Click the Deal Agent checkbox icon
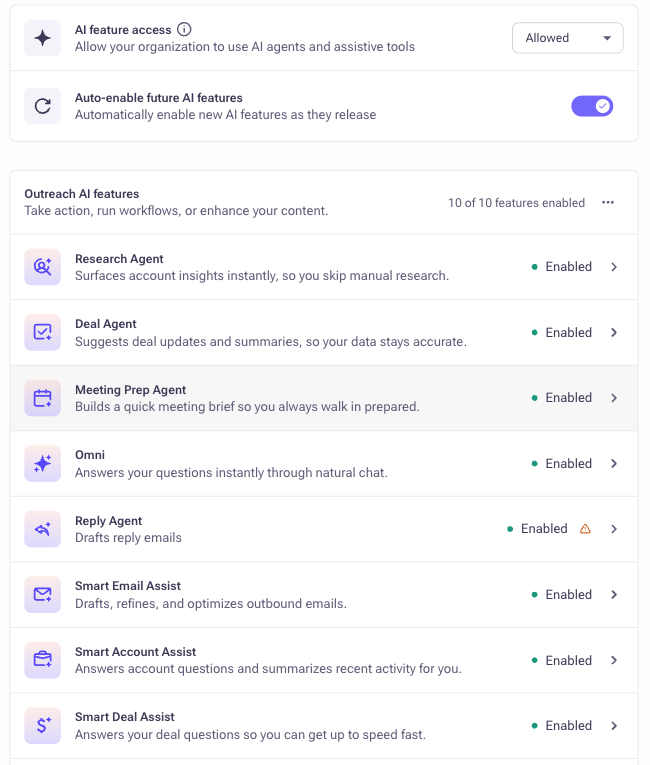The height and width of the screenshot is (765, 650). click(42, 332)
